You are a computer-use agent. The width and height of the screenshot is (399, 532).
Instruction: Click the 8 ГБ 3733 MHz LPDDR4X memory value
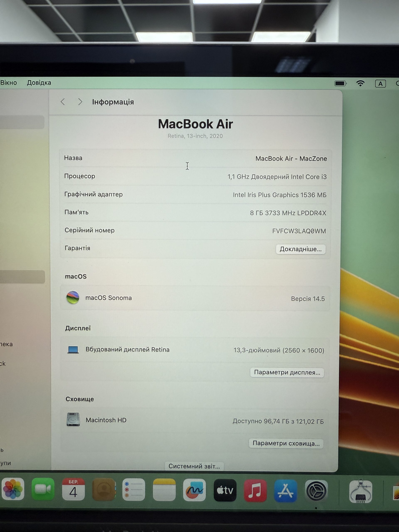(288, 213)
